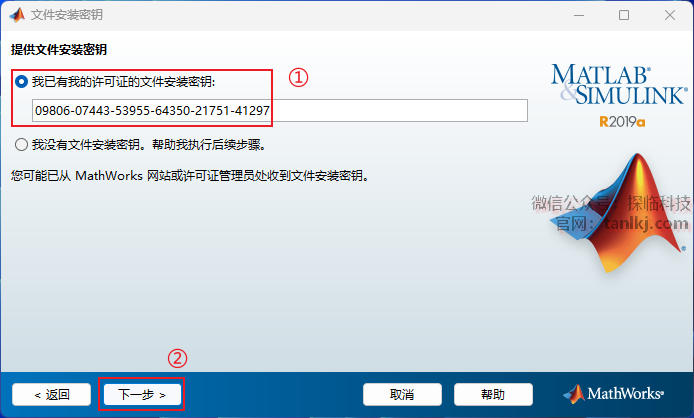Click the R2019a version label
Image resolution: width=694 pixels, height=418 pixels.
622,121
